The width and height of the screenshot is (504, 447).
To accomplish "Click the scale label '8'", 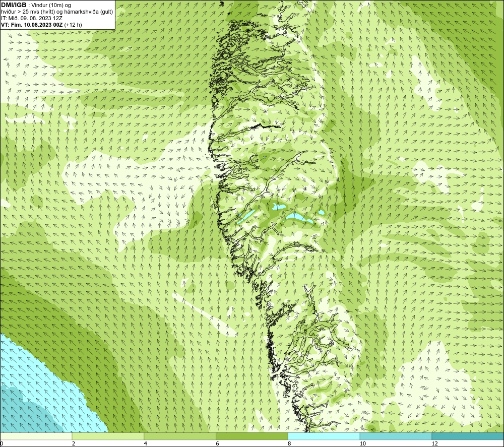I will coord(290,444).
